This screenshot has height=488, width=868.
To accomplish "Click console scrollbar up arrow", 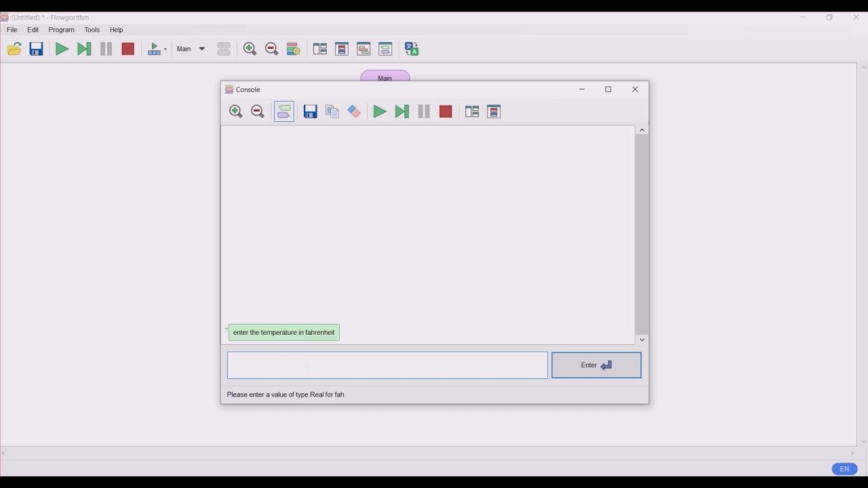I will [642, 130].
